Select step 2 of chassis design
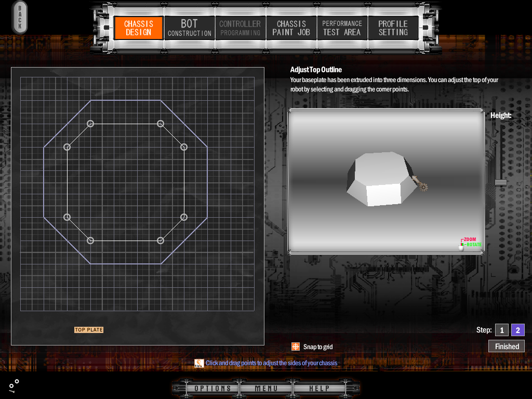The image size is (532, 399). pyautogui.click(x=518, y=330)
